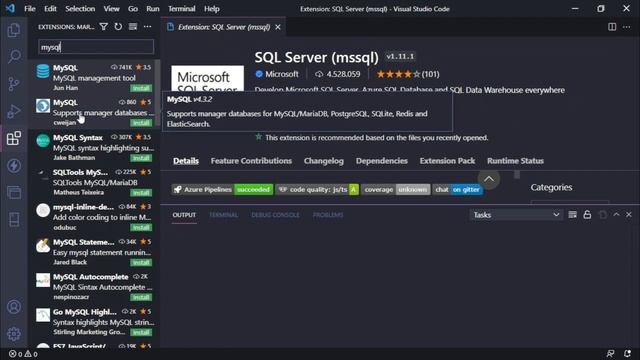
Task: Open the Help menu
Action: [212, 9]
